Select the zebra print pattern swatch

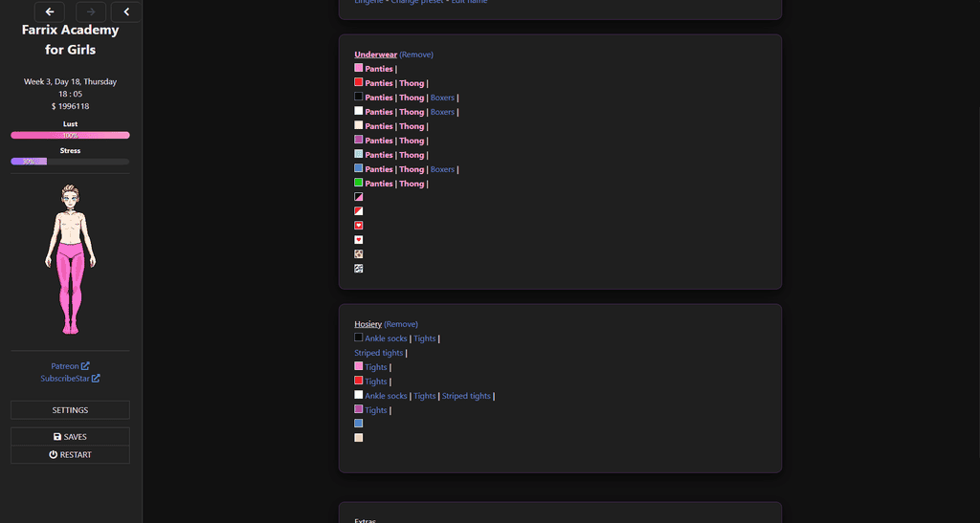pos(359,269)
